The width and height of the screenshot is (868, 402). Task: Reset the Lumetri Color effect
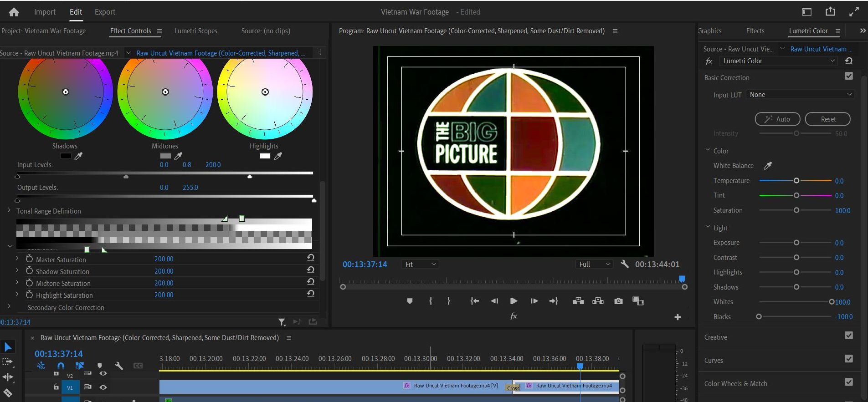pyautogui.click(x=848, y=61)
